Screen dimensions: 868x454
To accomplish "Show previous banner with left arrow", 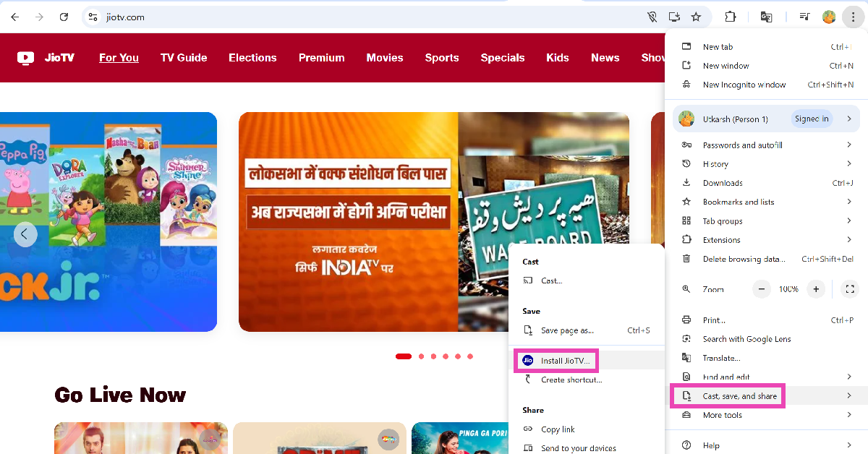I will click(x=25, y=234).
